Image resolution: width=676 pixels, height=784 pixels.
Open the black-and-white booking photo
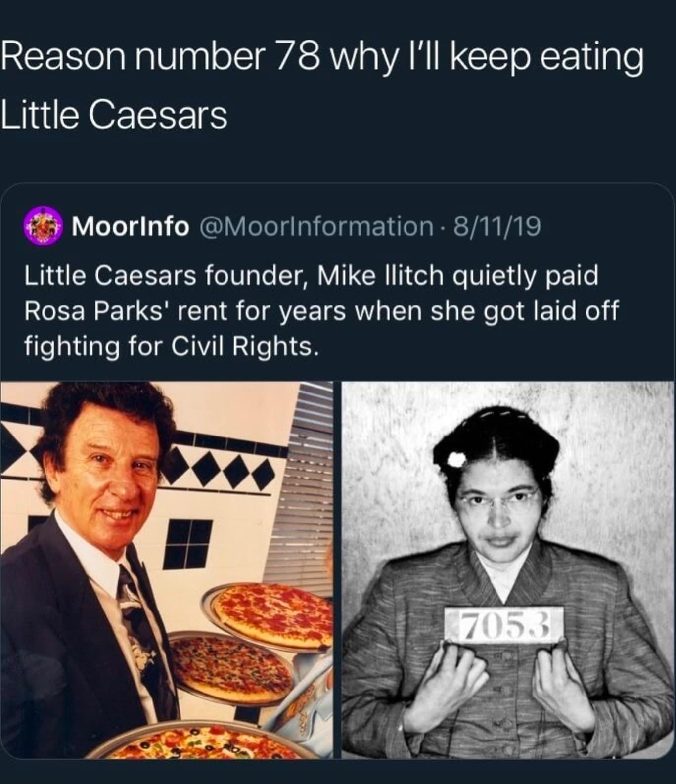point(507,568)
